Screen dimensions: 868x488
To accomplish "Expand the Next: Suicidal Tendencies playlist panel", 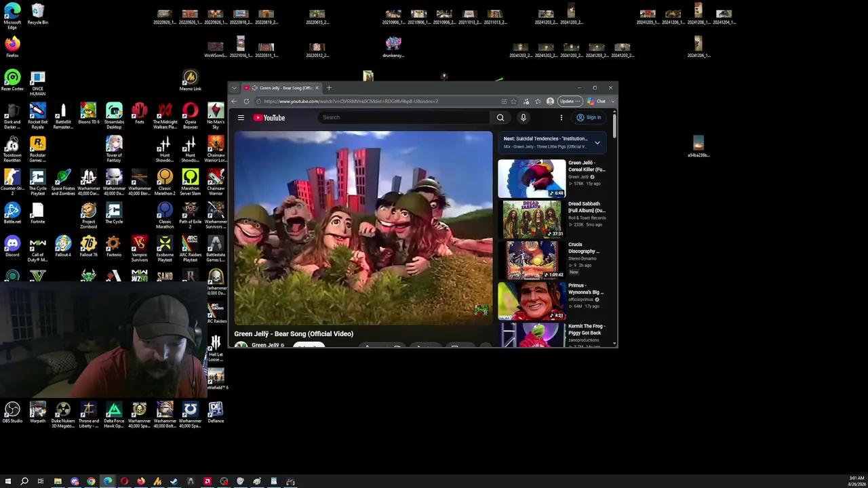I will 597,143.
